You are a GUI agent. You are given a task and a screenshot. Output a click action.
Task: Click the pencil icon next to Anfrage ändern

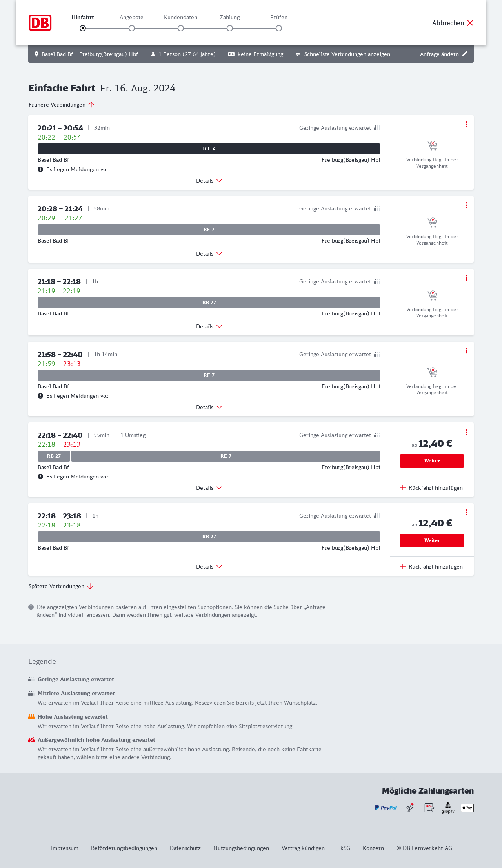[x=465, y=54]
